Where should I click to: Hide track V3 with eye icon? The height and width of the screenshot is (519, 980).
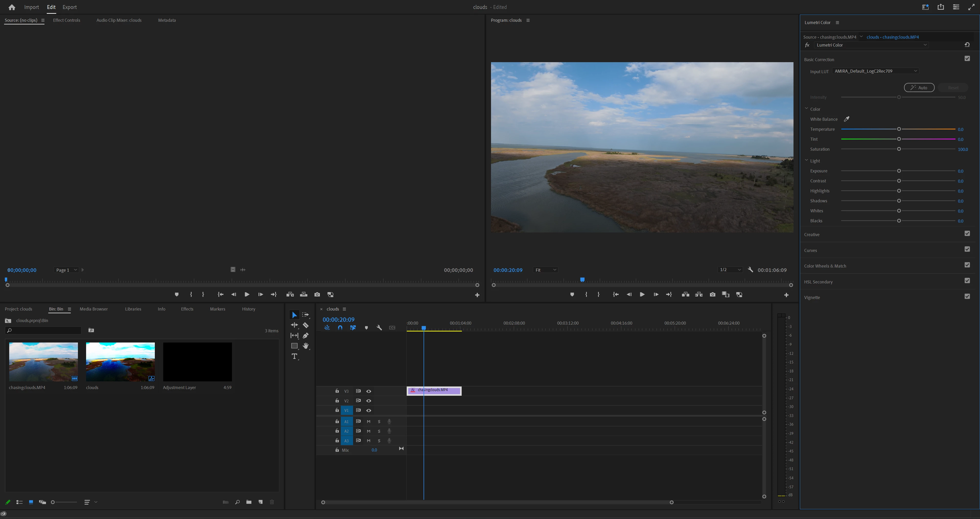pos(369,391)
